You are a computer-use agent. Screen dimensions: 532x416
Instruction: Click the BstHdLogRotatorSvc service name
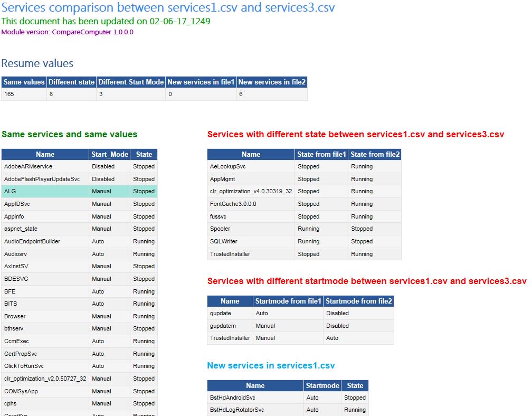237,410
